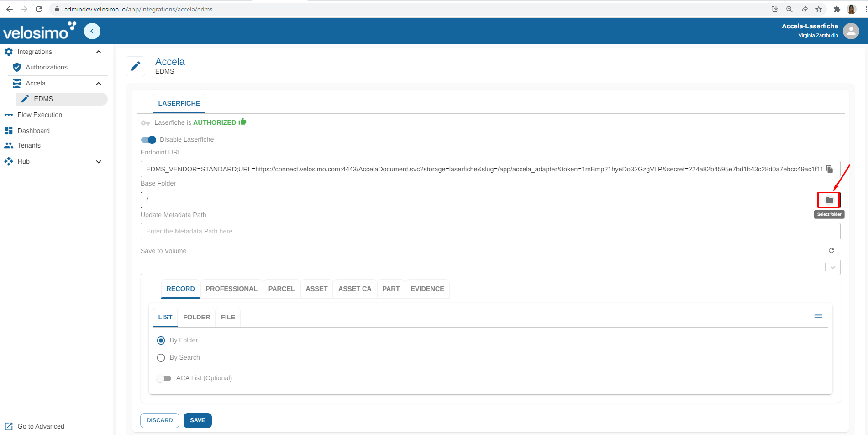Click the Integrations gear icon

coord(9,52)
